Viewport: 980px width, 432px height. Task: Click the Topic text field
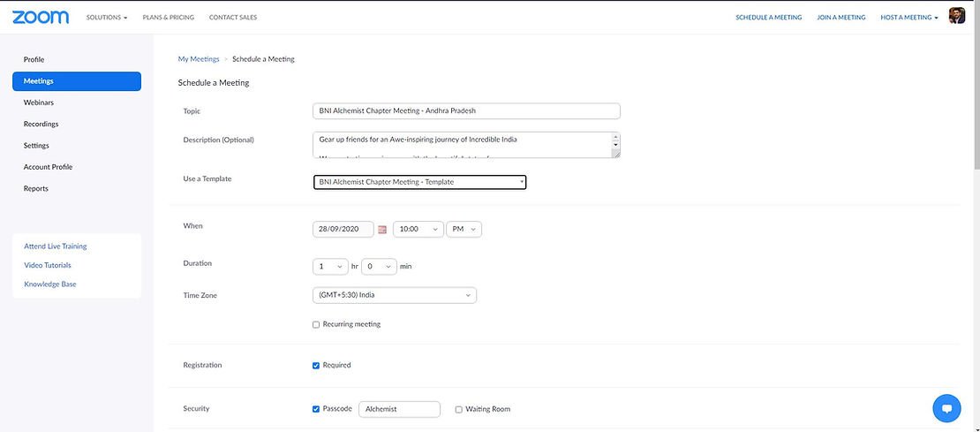click(466, 111)
